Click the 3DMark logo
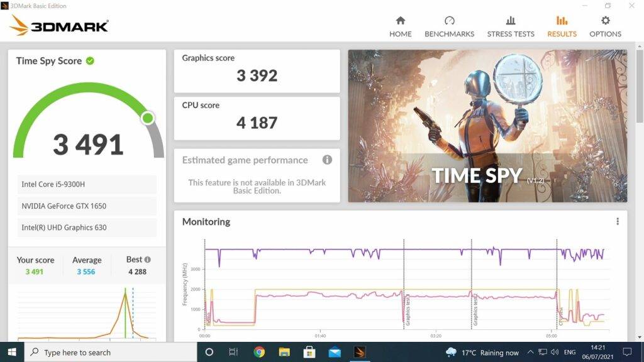Viewport: 644px width, 362px height. (x=59, y=25)
